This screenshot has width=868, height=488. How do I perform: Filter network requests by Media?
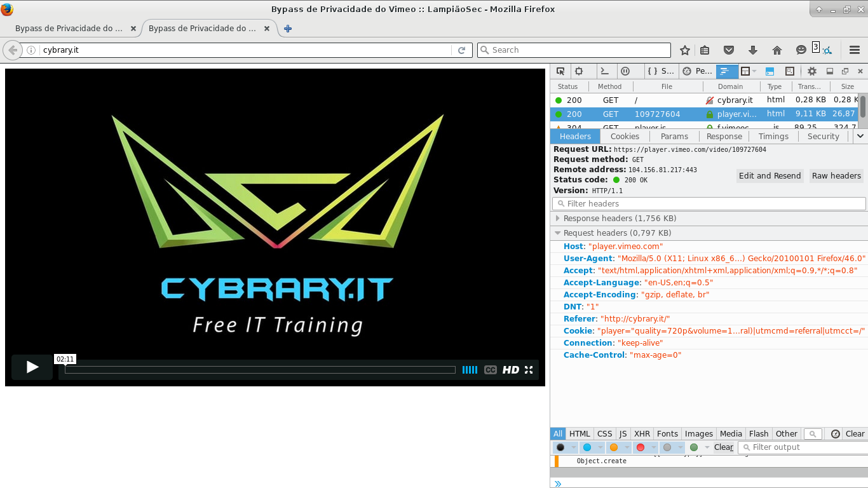(731, 434)
